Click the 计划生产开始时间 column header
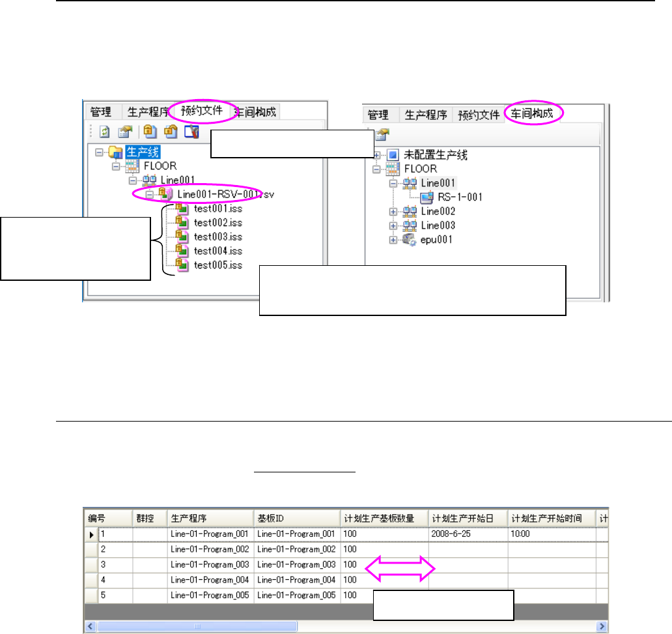 pos(552,518)
